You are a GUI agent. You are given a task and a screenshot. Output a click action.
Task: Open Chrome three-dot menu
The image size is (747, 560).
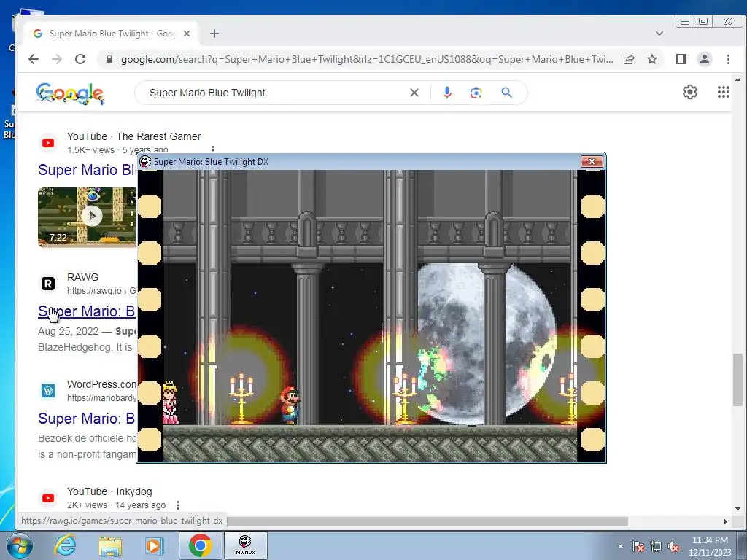click(728, 59)
